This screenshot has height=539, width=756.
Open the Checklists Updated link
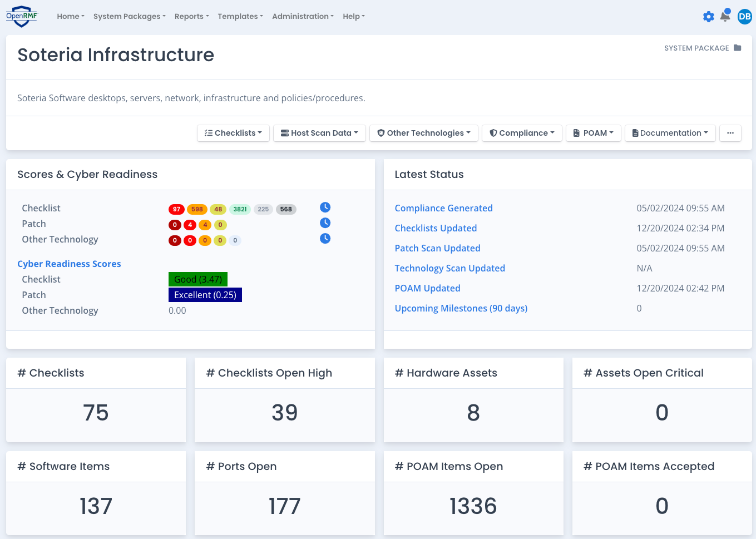tap(436, 228)
